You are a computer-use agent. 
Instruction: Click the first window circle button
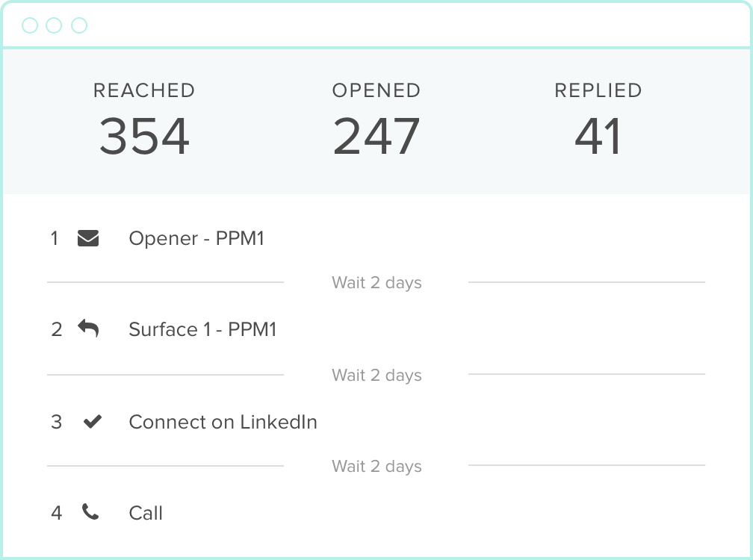[30, 26]
